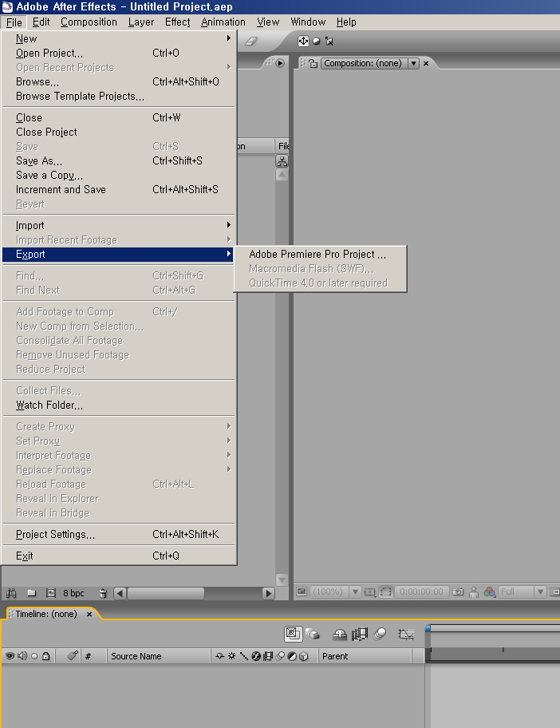Click the collapse transformations sun switch header
560x728 pixels.
(x=231, y=656)
